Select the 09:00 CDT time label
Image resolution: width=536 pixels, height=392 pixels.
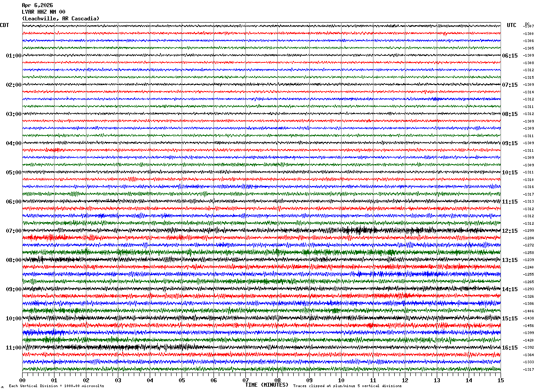coord(14,289)
